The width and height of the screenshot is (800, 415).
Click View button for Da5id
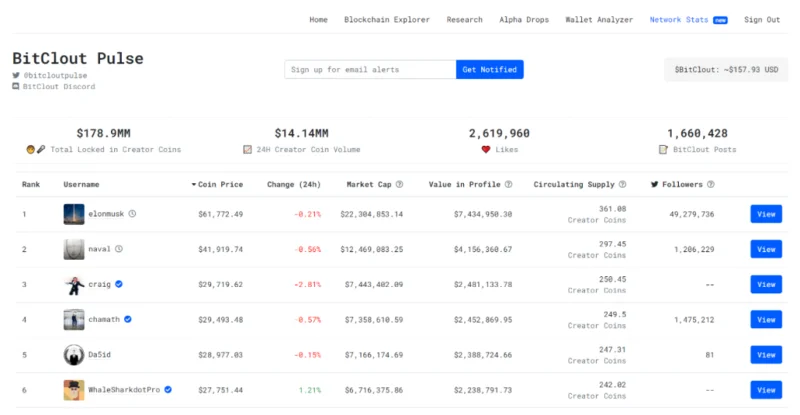(x=766, y=355)
